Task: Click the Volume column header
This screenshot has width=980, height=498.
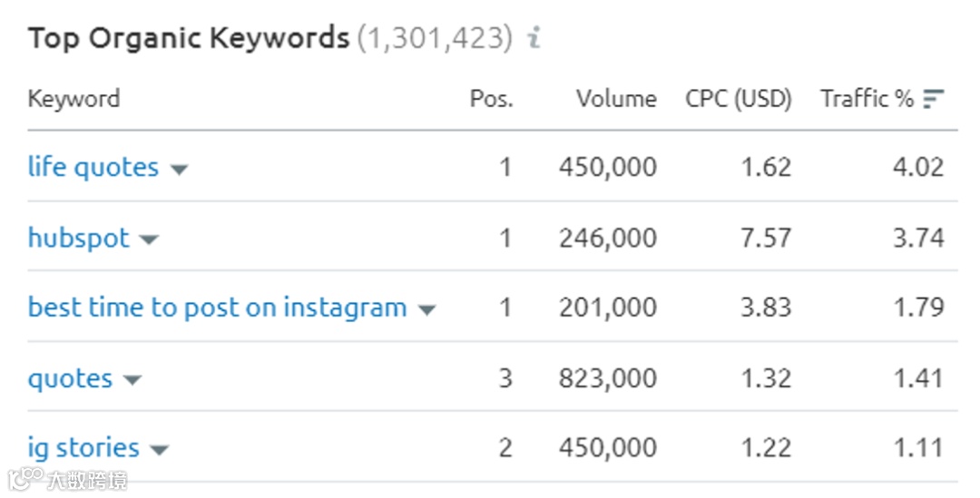Action: 616,99
